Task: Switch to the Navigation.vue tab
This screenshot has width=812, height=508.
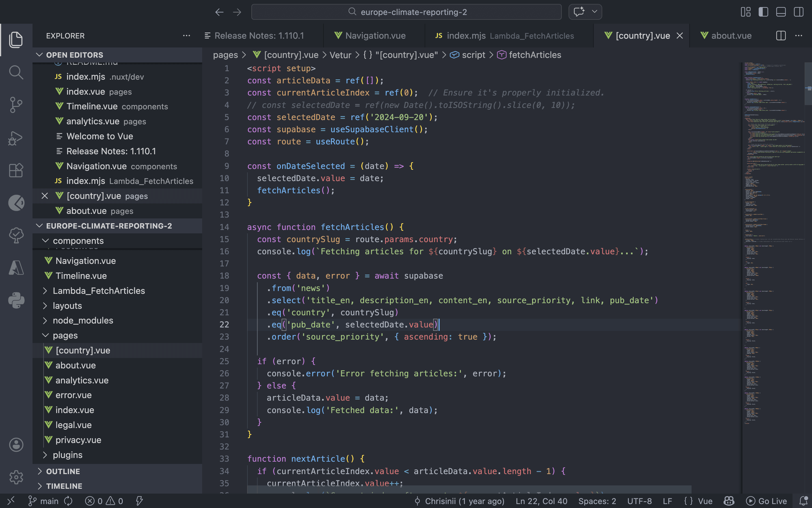Action: [375, 36]
